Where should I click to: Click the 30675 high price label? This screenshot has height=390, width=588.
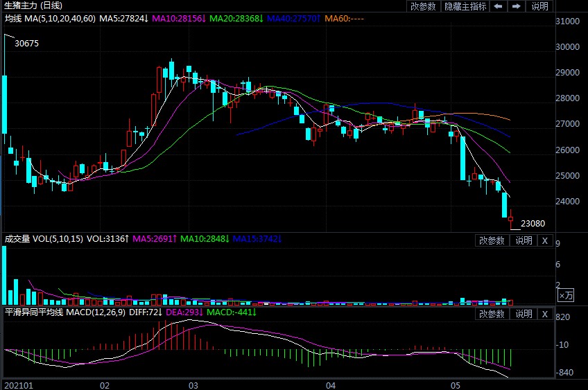pos(26,43)
